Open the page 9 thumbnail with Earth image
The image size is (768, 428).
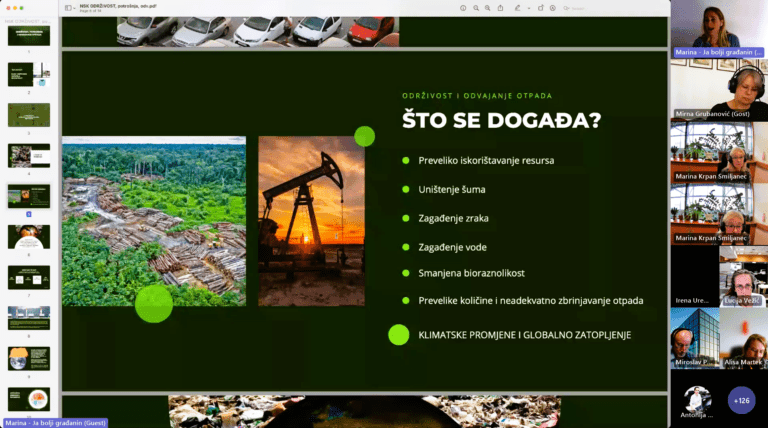pos(29,358)
